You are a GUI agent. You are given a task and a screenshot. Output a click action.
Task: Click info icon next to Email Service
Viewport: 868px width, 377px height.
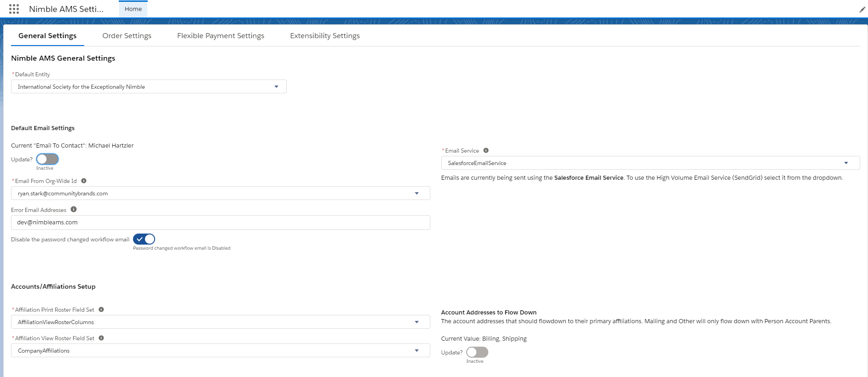pyautogui.click(x=486, y=150)
